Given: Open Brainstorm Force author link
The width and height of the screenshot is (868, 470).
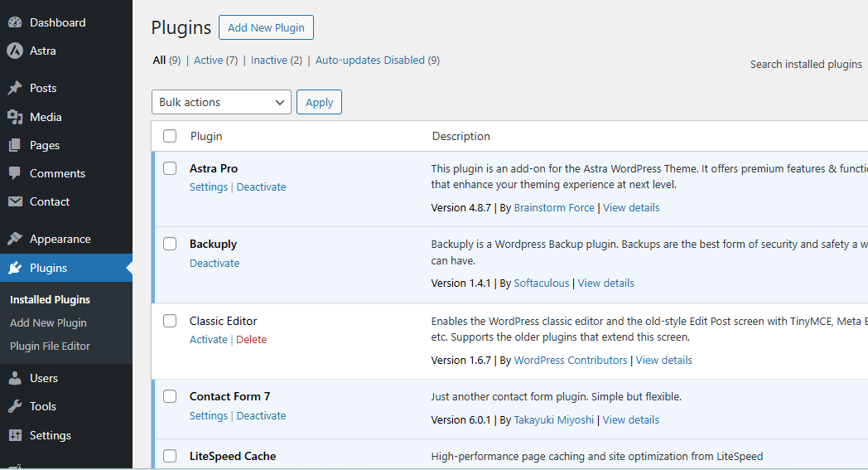Looking at the screenshot, I should (x=554, y=208).
